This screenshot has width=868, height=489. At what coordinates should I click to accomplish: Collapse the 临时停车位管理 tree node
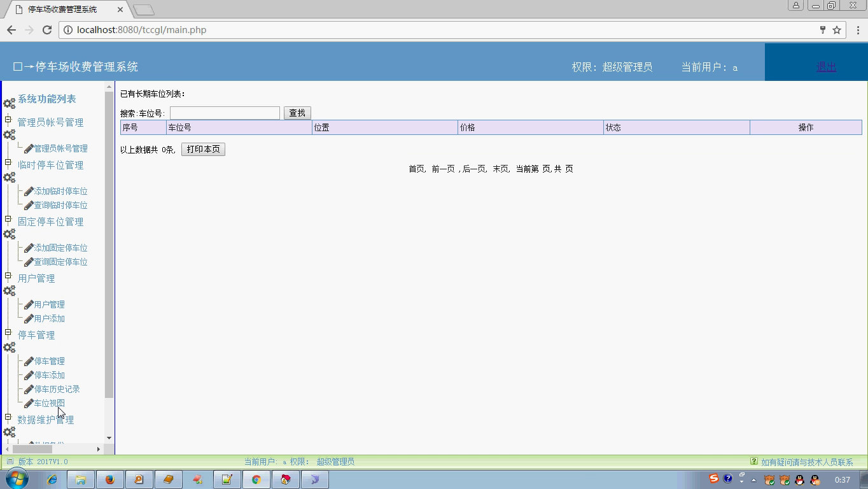pos(8,162)
